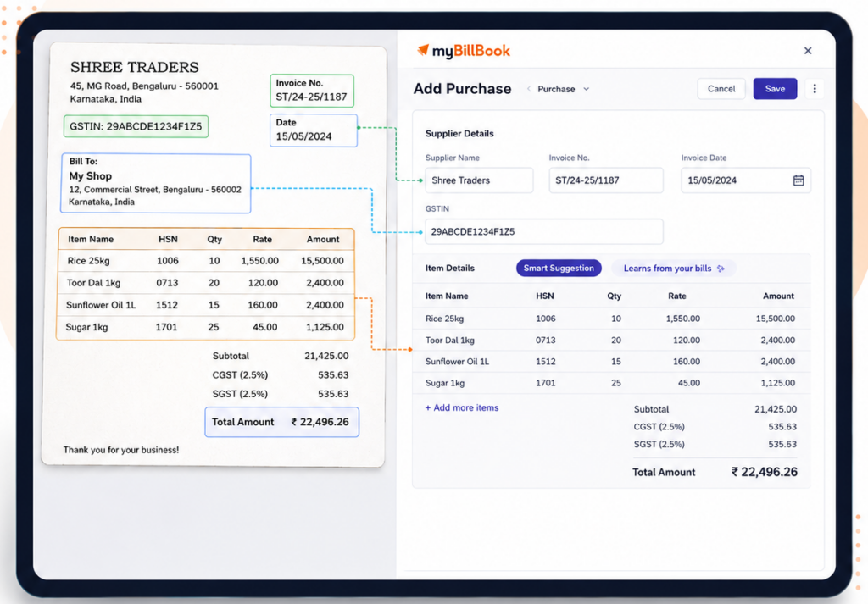Click the Cancel button
Image resolution: width=868 pixels, height=604 pixels.
point(721,88)
